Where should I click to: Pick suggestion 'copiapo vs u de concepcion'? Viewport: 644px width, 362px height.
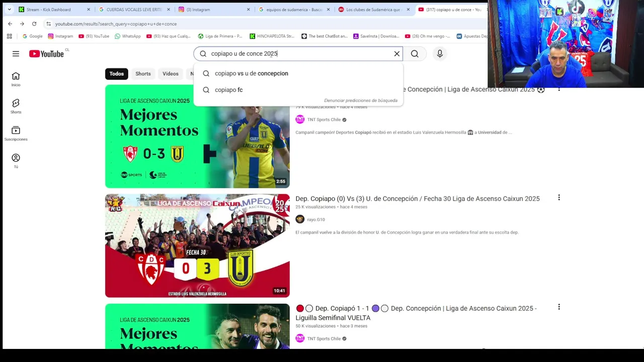(x=298, y=73)
